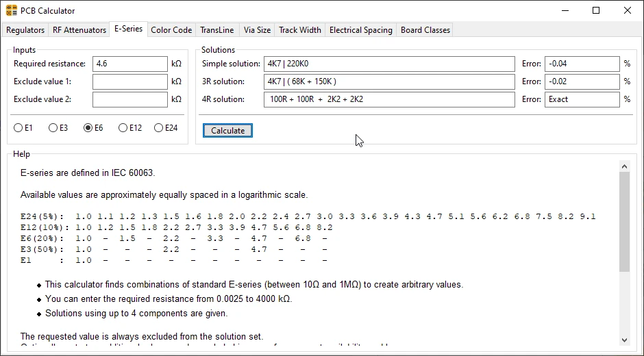This screenshot has width=644, height=356.
Task: Select the E6 radio button
Action: tap(88, 128)
